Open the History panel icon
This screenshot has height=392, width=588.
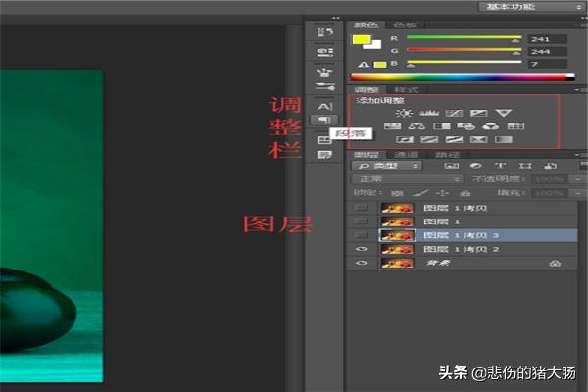[x=324, y=32]
